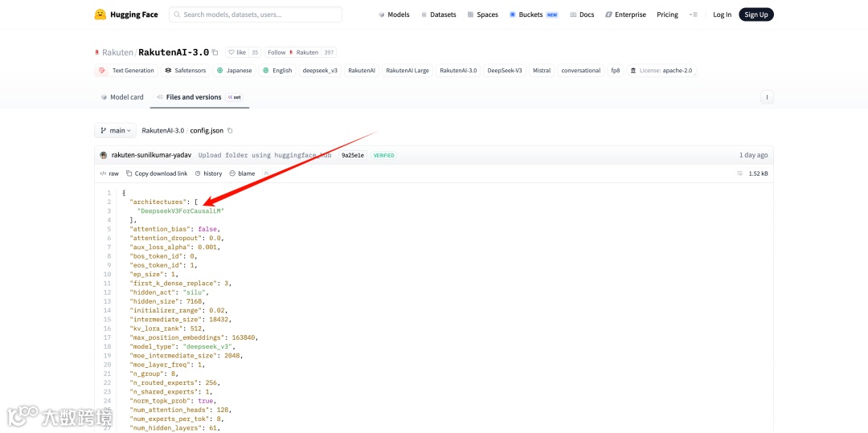Open the Models page
Viewport: 868px width, 433px height.
[394, 14]
